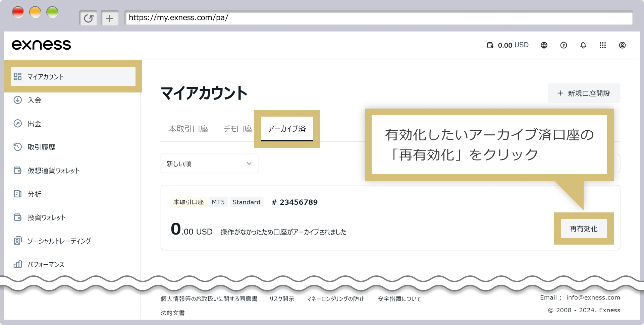644x325 pixels.
Task: Open the 法的文書 footer link
Action: 172,313
